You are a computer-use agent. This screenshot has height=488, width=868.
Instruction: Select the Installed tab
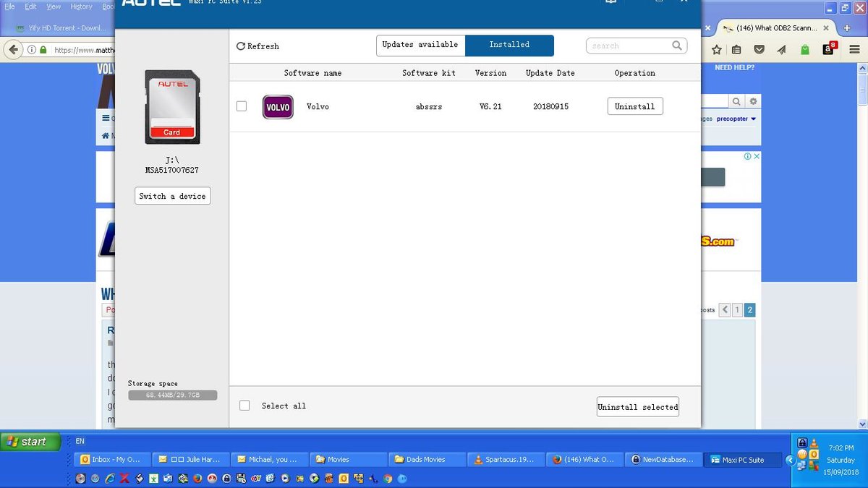tap(509, 45)
